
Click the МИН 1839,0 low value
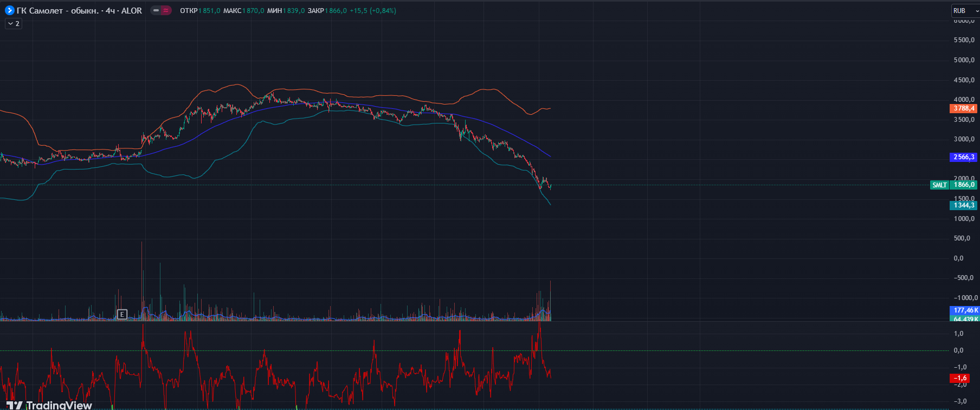[286, 11]
